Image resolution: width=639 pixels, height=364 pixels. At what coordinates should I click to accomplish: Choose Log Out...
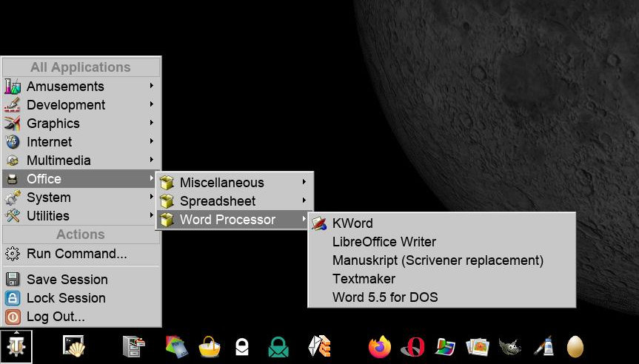[81, 317]
